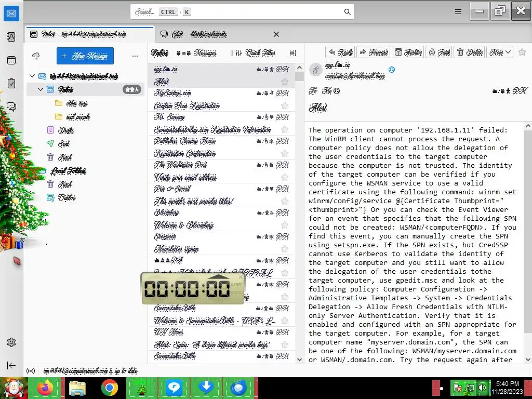
Task: Click the search magnifier icon
Action: [347, 12]
